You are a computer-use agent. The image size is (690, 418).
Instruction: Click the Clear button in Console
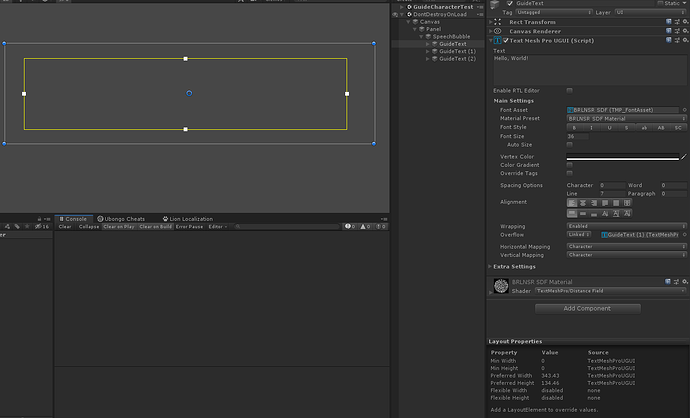[64, 227]
